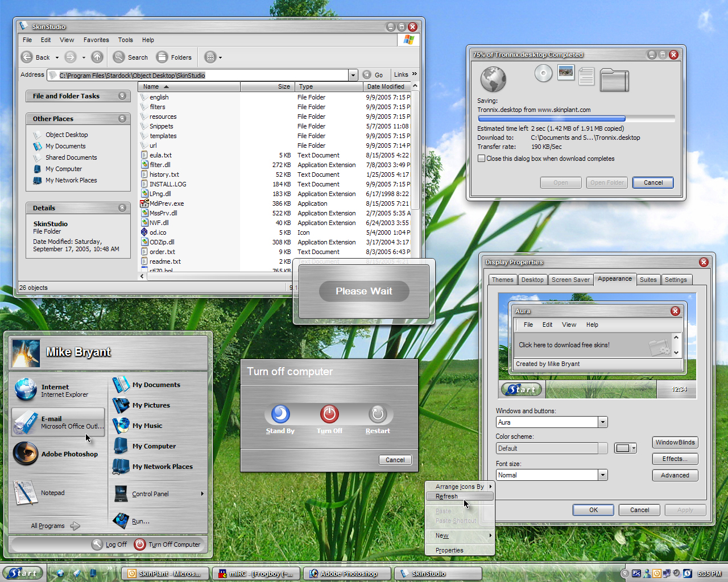Click the gray folder icon in download dialog
The width and height of the screenshot is (728, 582).
click(614, 80)
